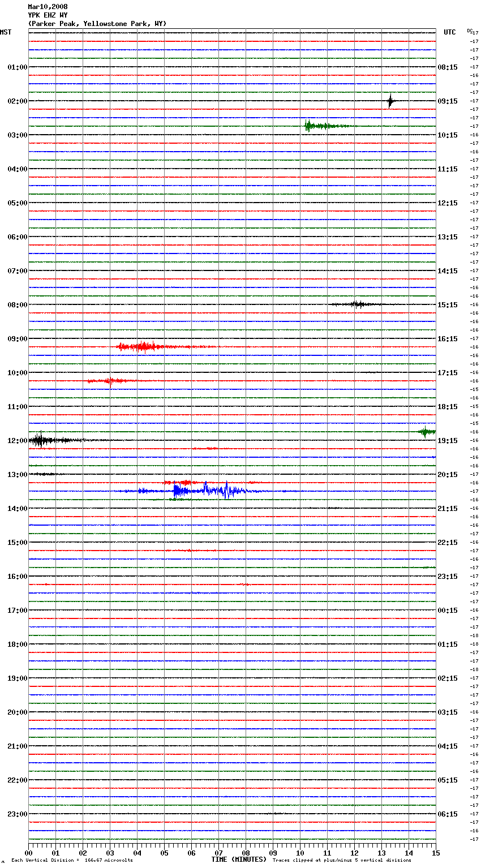Click the '08:00' MST time label

click(x=18, y=305)
